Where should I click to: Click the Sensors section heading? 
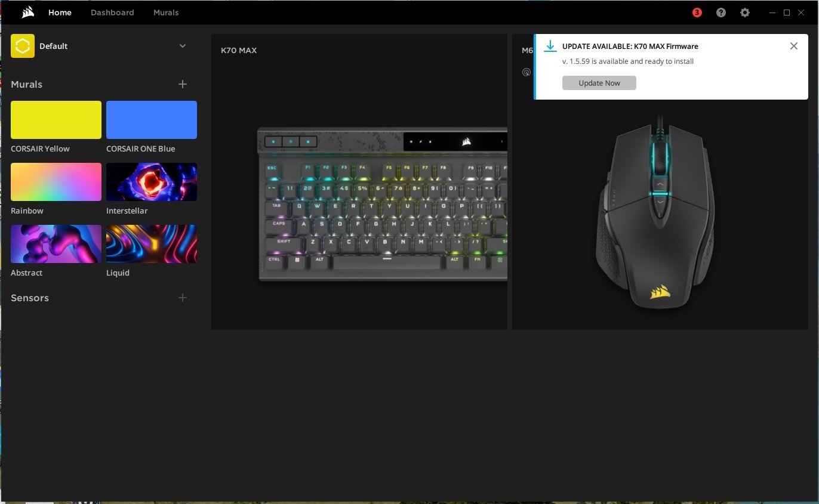point(30,298)
